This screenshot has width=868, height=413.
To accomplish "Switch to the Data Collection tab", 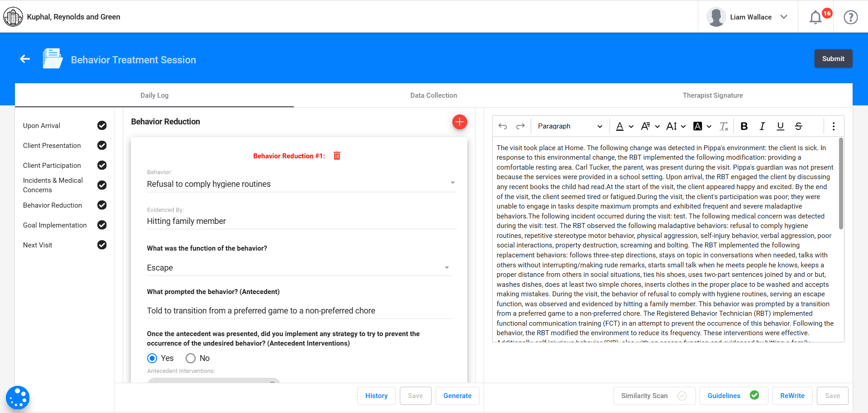I will (433, 95).
